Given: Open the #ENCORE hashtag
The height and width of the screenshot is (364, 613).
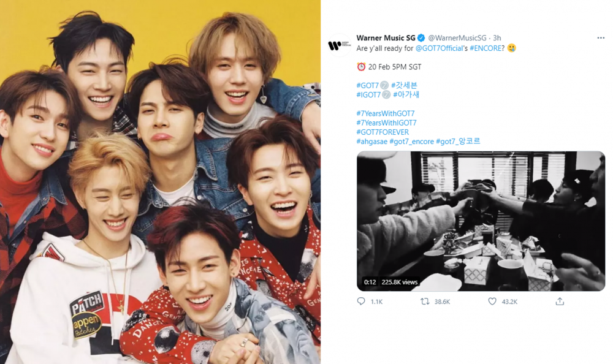Looking at the screenshot, I should point(485,48).
